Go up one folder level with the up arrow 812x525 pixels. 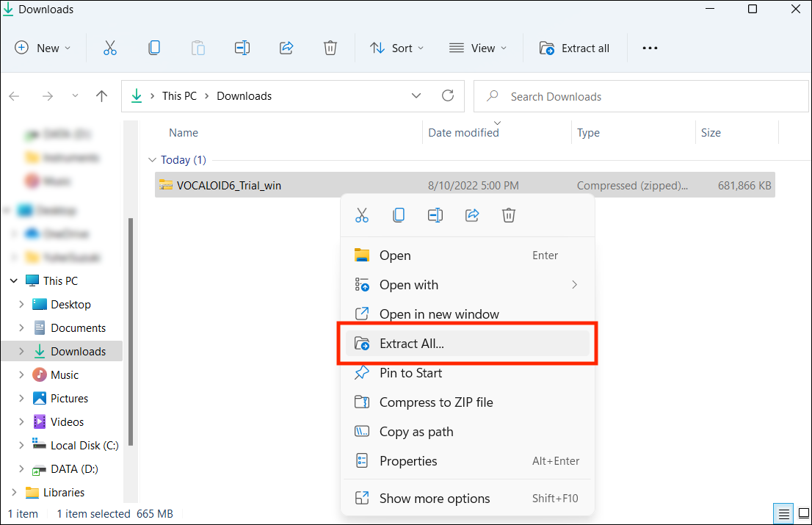102,96
